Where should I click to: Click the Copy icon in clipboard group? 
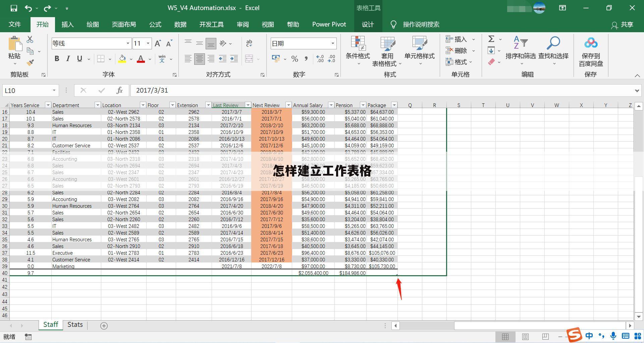tap(30, 51)
